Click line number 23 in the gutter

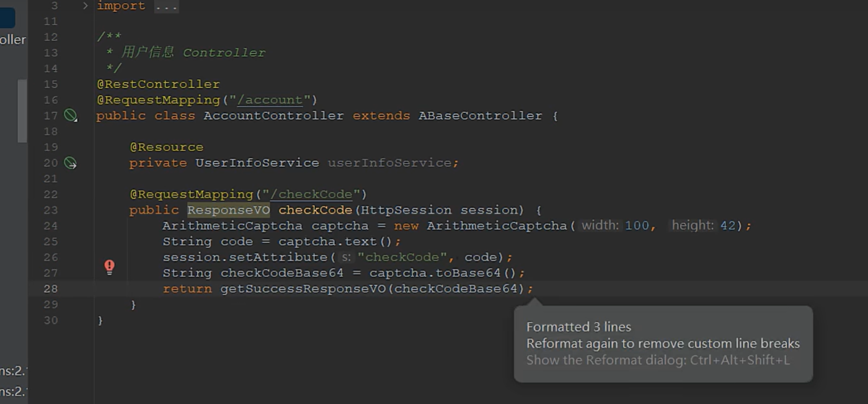coord(51,210)
